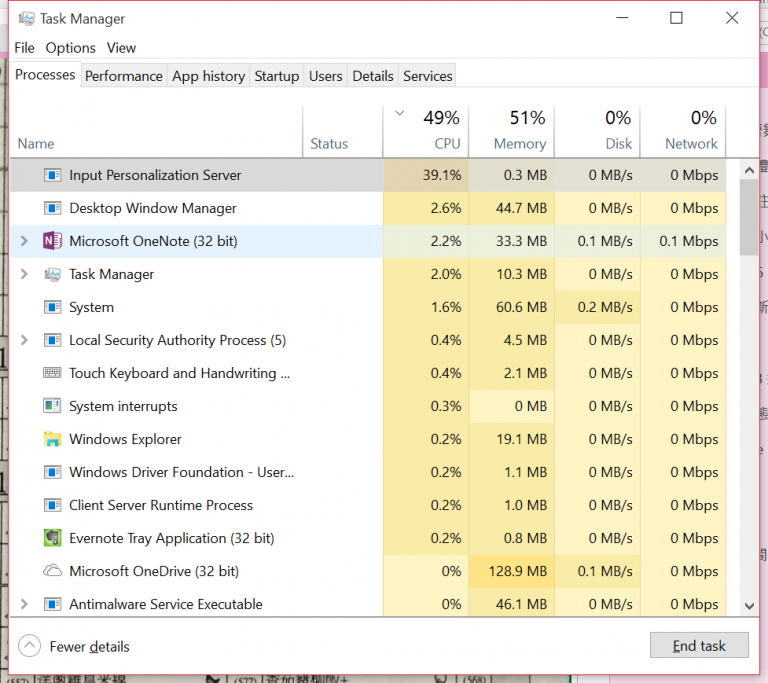Expand Local Security Authority Process (5) group
Image resolution: width=768 pixels, height=683 pixels.
click(x=24, y=340)
